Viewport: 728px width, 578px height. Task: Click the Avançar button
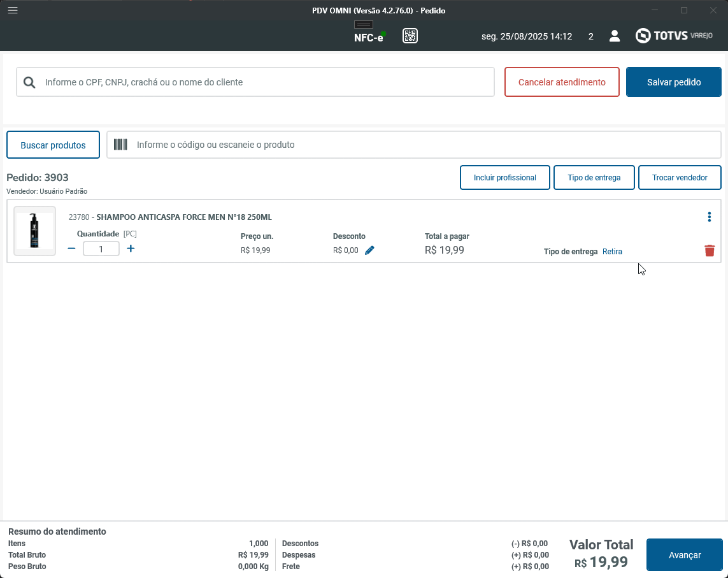684,555
